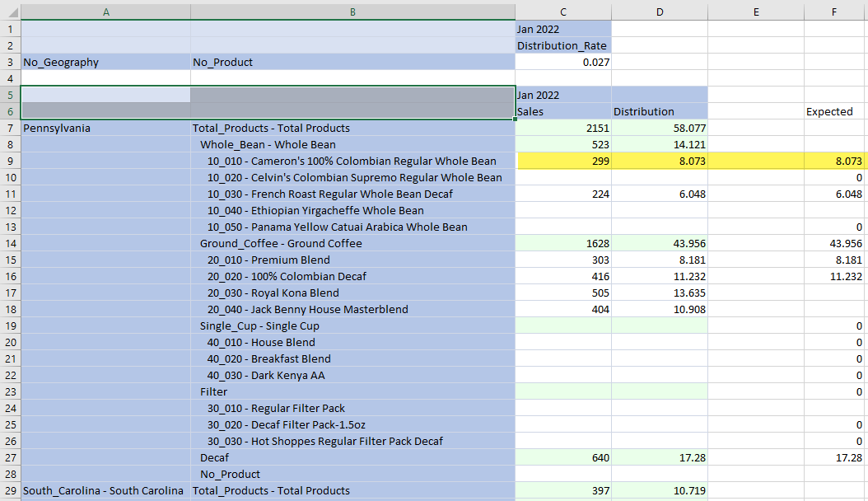Click the Distribution_Rate label cell

coord(563,45)
